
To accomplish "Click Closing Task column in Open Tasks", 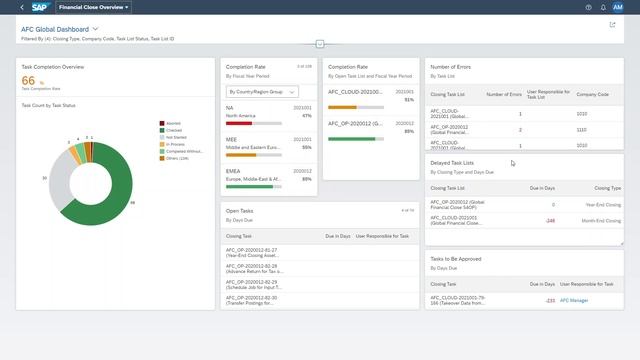I will (x=239, y=236).
